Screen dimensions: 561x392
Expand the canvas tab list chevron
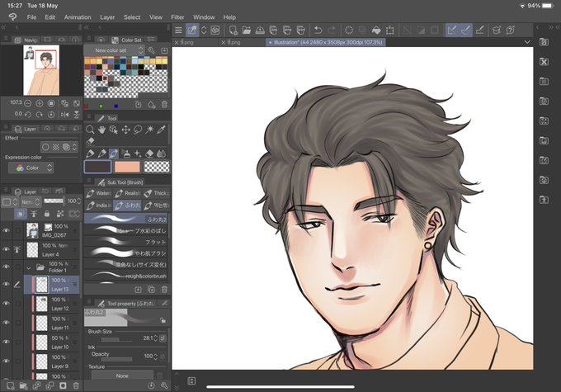pyautogui.click(x=526, y=42)
